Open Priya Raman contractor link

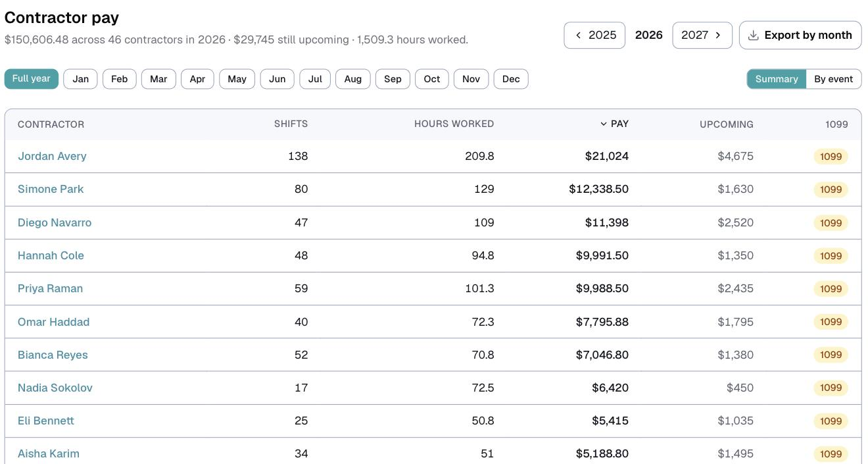[50, 289]
